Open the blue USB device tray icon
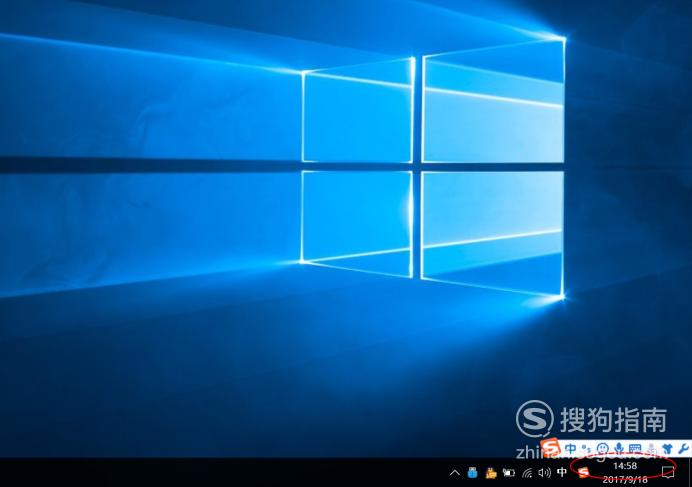Image resolution: width=692 pixels, height=487 pixels. coord(472,473)
